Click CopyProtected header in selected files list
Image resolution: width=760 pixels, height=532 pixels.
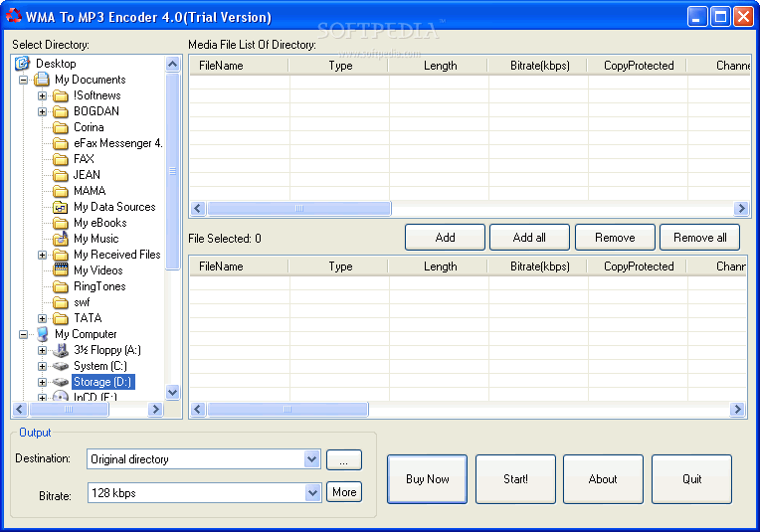click(x=639, y=266)
